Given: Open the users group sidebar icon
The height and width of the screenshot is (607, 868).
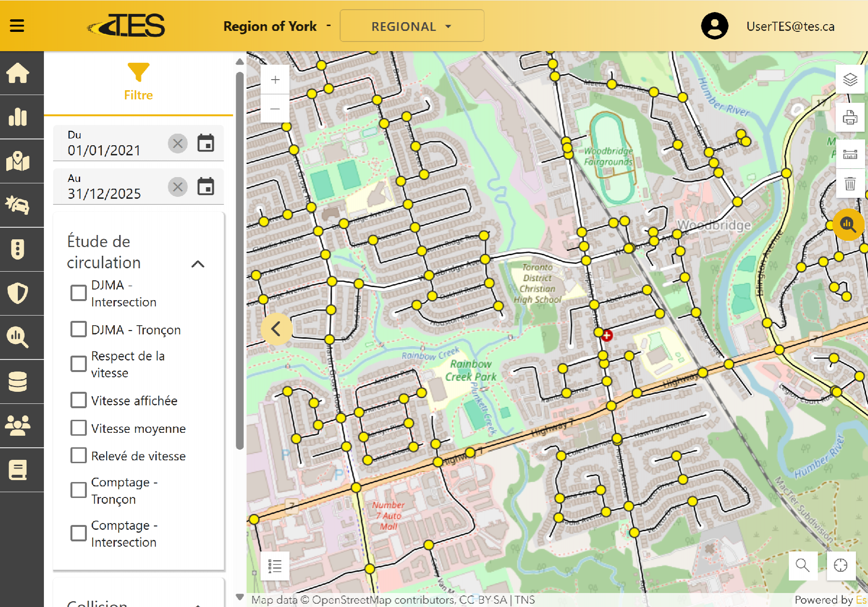Looking at the screenshot, I should [x=18, y=426].
